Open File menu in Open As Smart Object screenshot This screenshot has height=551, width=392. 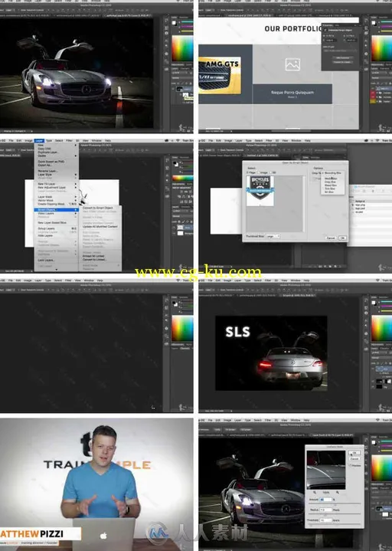tap(211, 140)
